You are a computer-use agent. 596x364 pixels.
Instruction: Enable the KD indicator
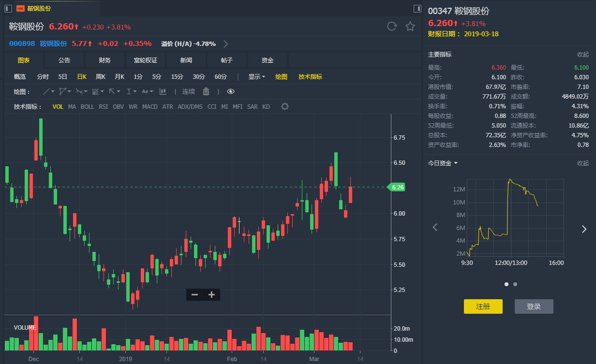pyautogui.click(x=266, y=106)
